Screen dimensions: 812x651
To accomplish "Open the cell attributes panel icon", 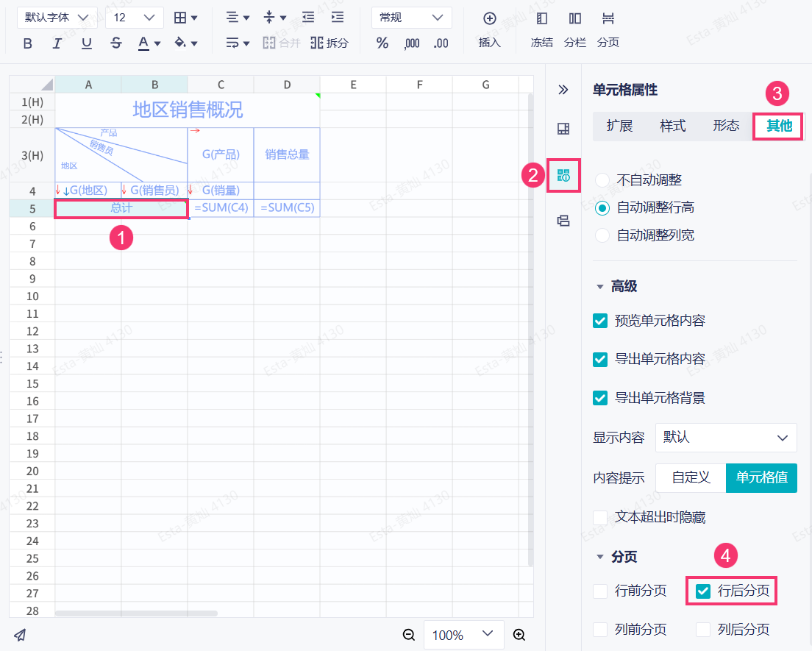I will click(563, 175).
